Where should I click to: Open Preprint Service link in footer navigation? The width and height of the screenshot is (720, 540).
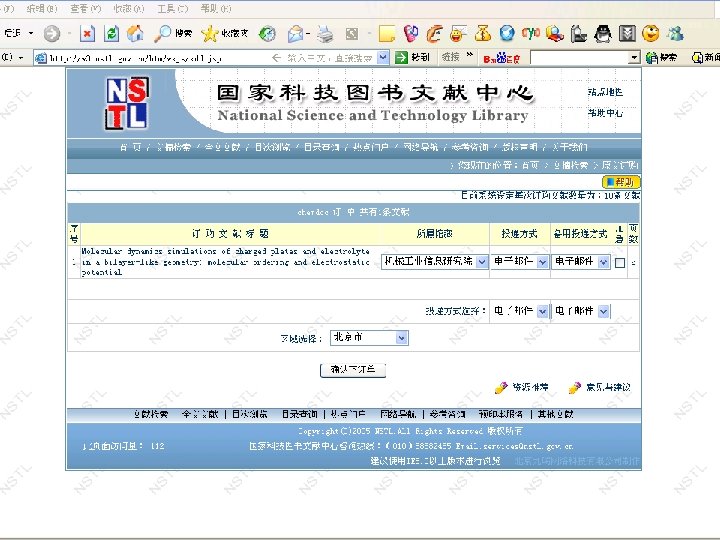tap(501, 414)
